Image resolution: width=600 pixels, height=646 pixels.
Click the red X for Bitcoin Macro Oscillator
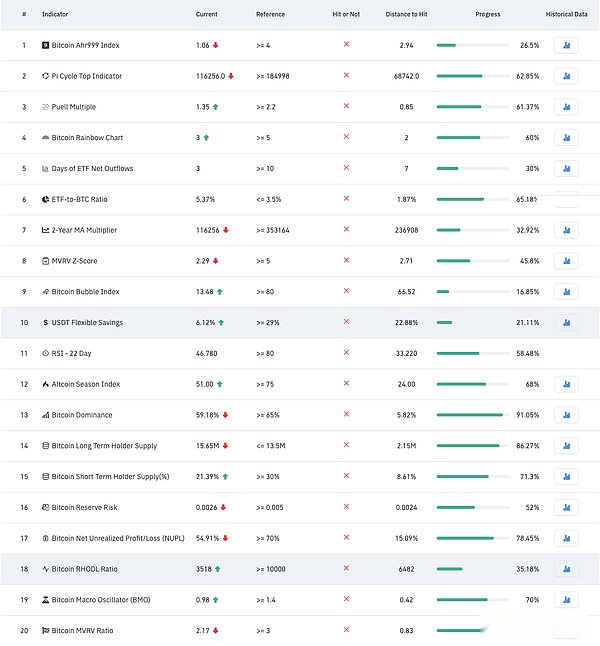click(x=346, y=599)
